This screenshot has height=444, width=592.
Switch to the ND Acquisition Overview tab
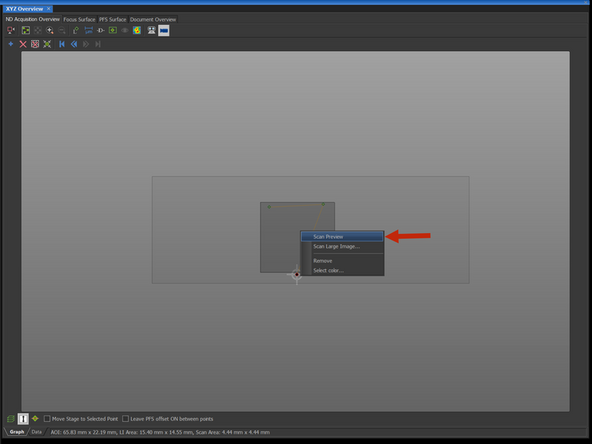pyautogui.click(x=32, y=19)
